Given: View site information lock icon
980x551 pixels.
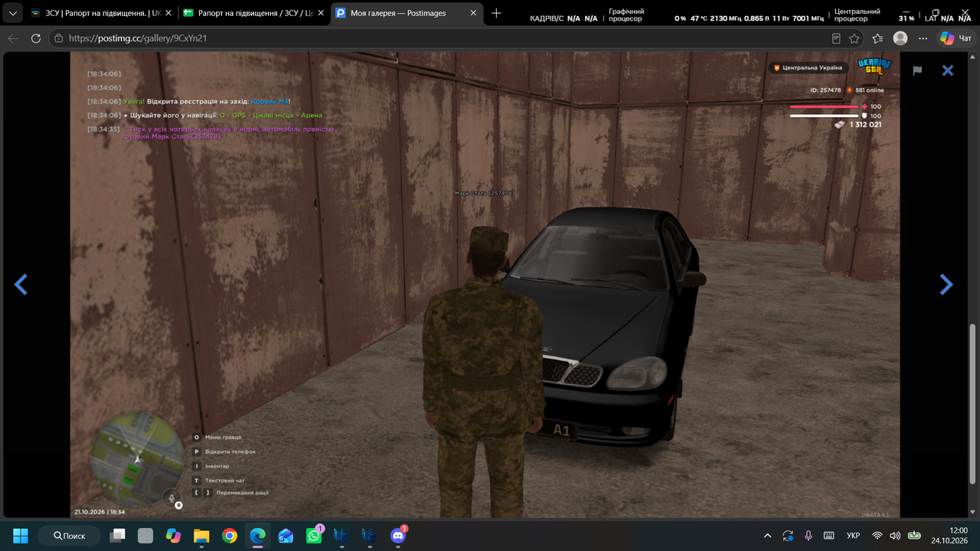Looking at the screenshot, I should 58,38.
